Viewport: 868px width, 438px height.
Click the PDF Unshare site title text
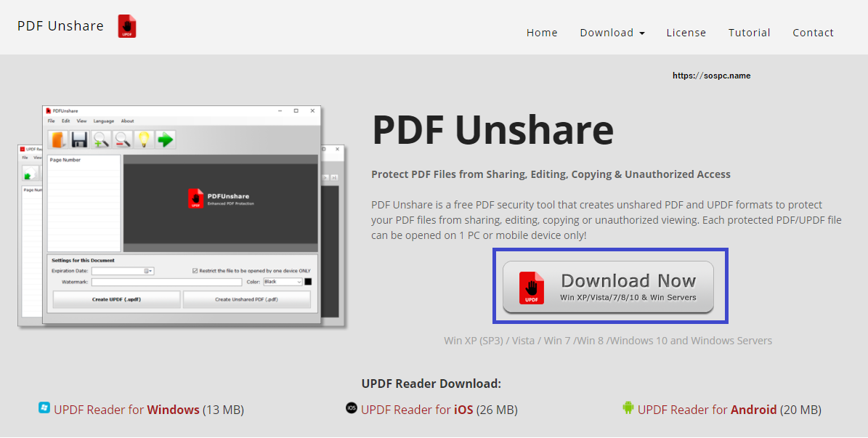pos(60,26)
